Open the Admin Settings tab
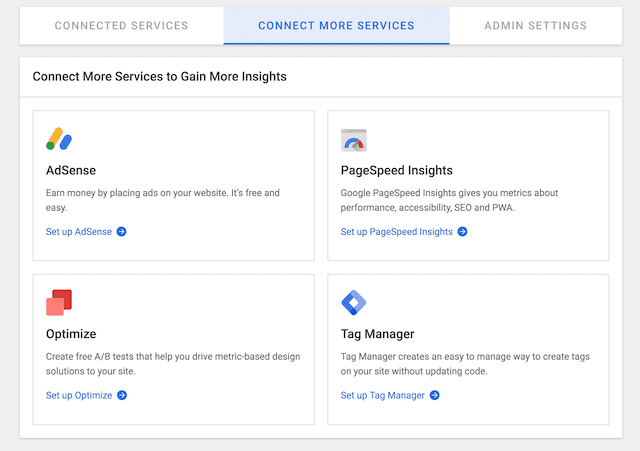 pyautogui.click(x=536, y=25)
